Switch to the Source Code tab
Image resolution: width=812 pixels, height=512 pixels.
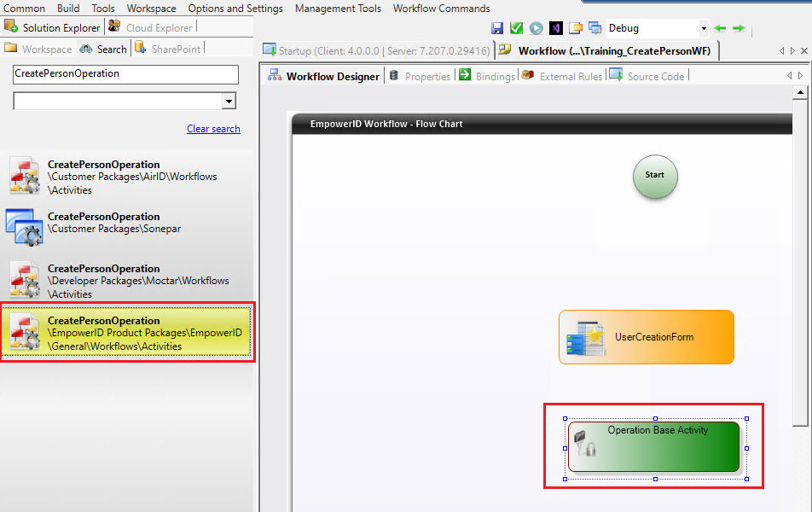[x=647, y=76]
